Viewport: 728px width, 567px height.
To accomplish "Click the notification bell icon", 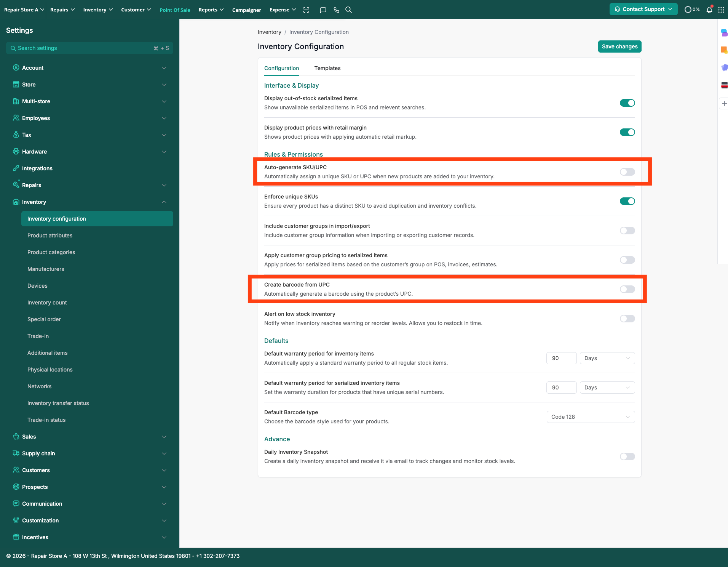I will click(x=709, y=10).
